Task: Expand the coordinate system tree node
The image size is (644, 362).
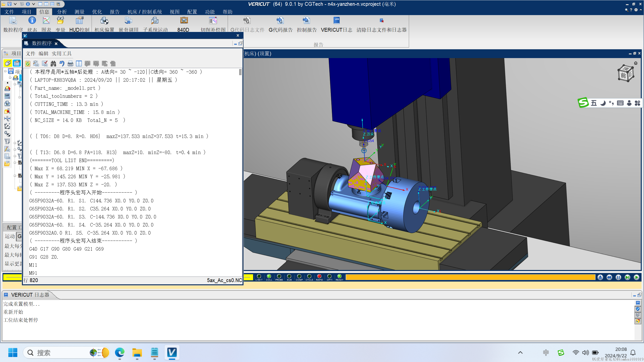Action: coord(15,143)
